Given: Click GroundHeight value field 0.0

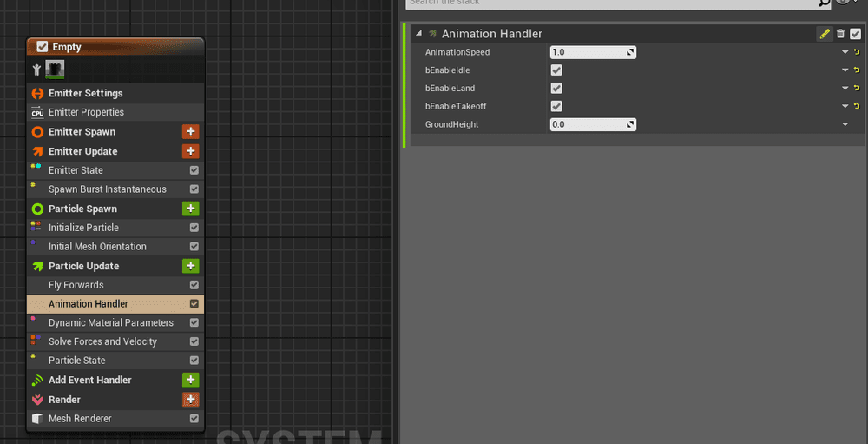Looking at the screenshot, I should [593, 125].
